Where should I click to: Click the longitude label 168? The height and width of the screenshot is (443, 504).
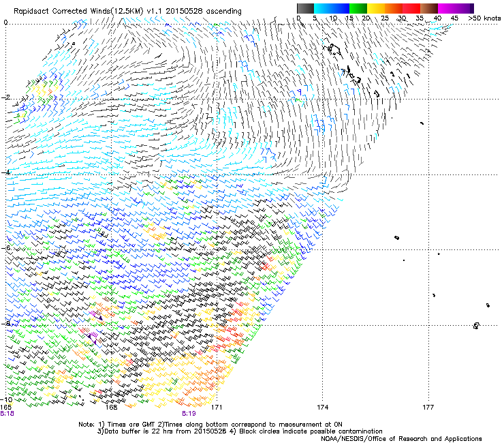click(x=111, y=408)
